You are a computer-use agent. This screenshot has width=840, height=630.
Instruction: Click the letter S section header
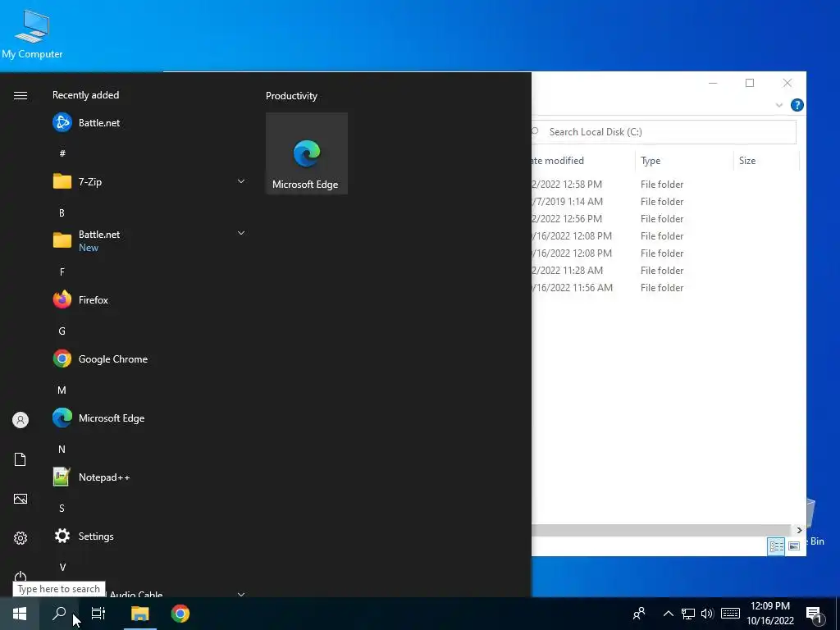(x=62, y=508)
